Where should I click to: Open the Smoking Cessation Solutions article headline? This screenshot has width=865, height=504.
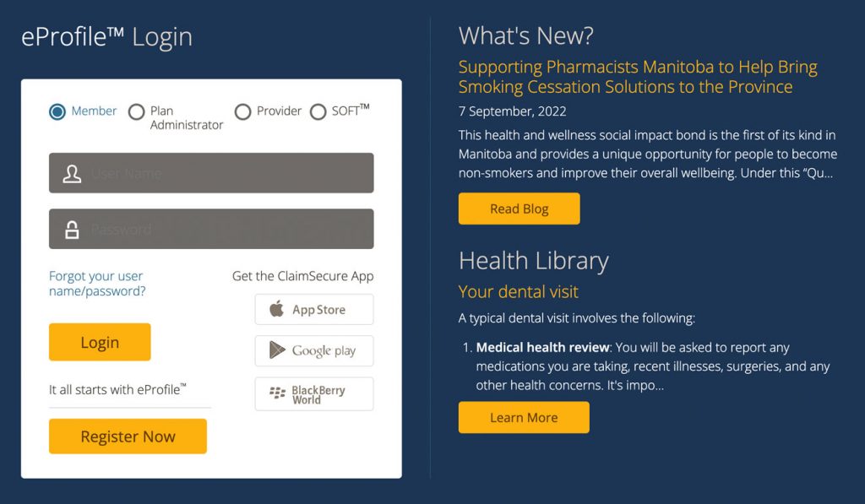[637, 77]
